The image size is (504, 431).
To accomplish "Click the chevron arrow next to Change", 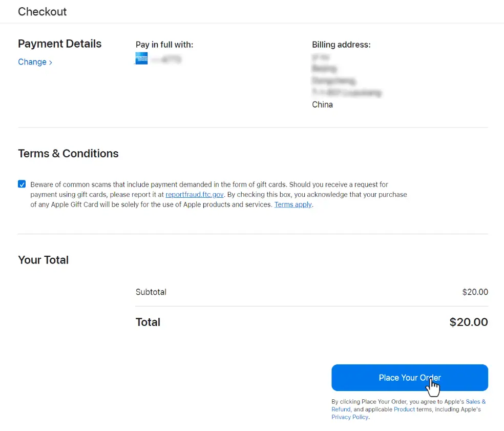I will click(x=51, y=63).
